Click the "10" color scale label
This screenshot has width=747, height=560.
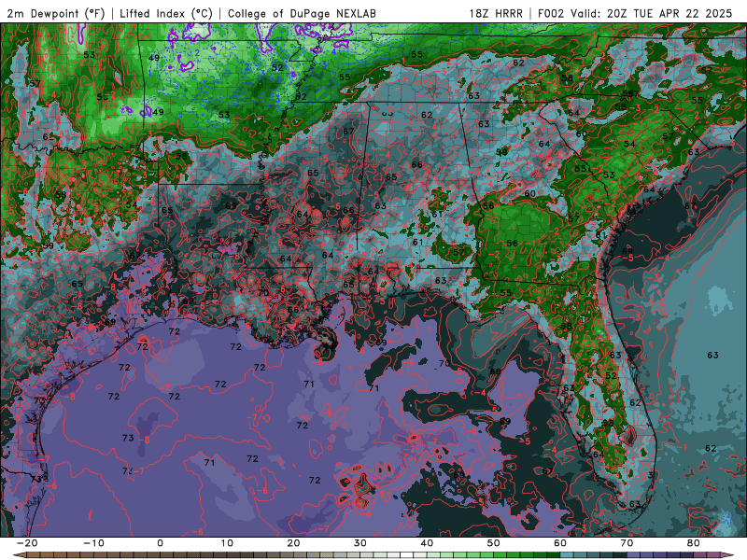point(227,543)
